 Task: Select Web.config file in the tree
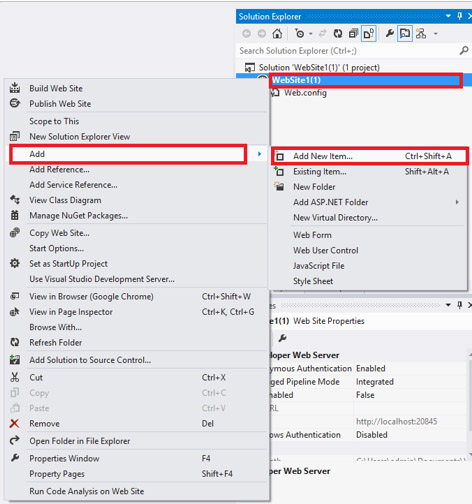point(305,93)
